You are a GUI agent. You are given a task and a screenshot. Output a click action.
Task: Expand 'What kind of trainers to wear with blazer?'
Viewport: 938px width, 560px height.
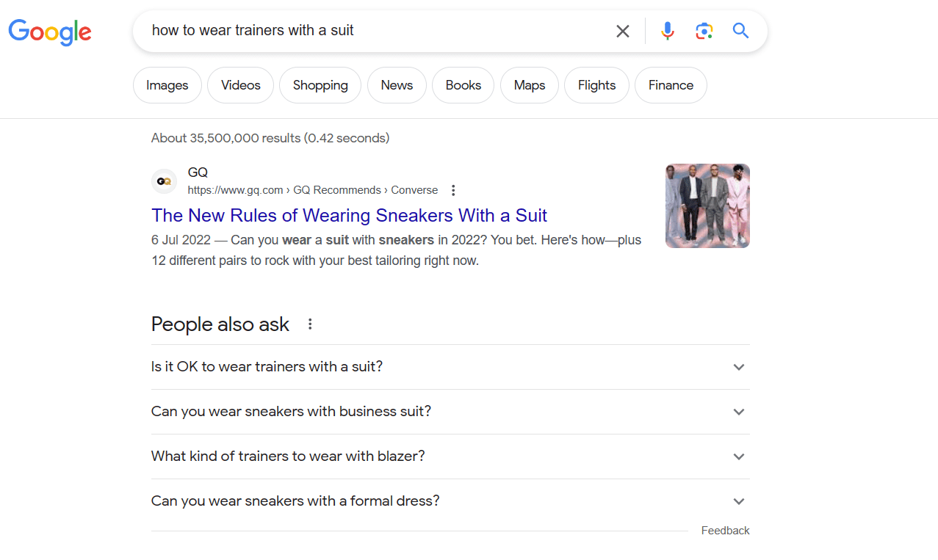tap(450, 457)
